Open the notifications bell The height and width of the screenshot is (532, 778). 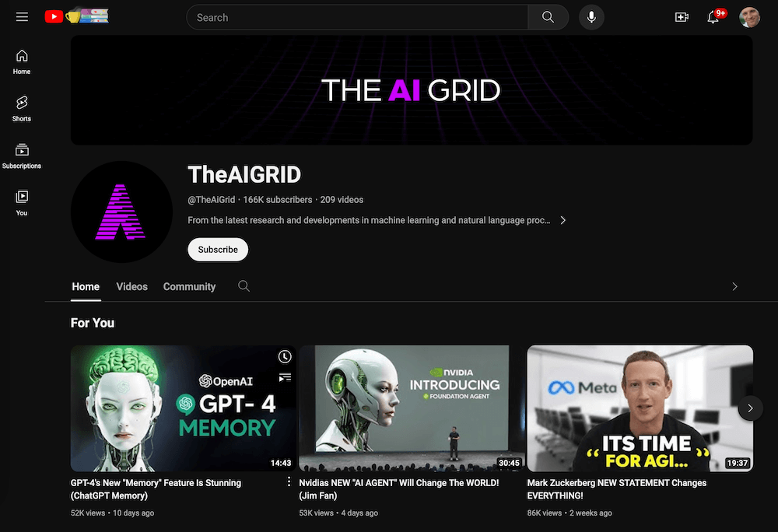[713, 17]
